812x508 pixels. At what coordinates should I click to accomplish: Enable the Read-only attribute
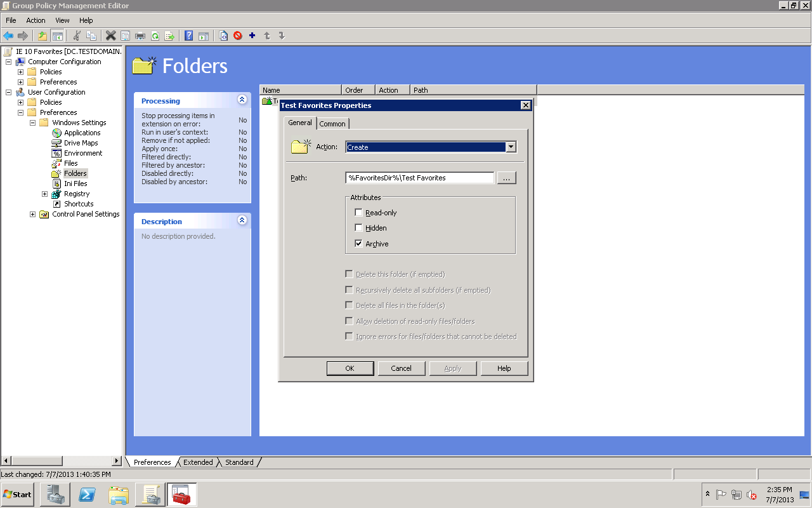[359, 212]
